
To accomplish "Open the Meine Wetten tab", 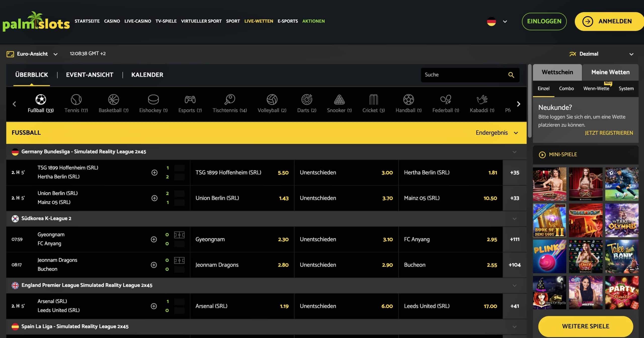I will coord(610,72).
